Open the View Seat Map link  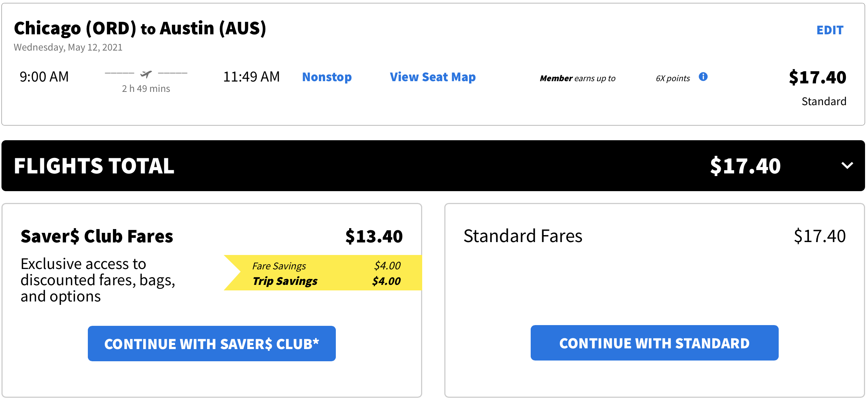click(x=433, y=77)
